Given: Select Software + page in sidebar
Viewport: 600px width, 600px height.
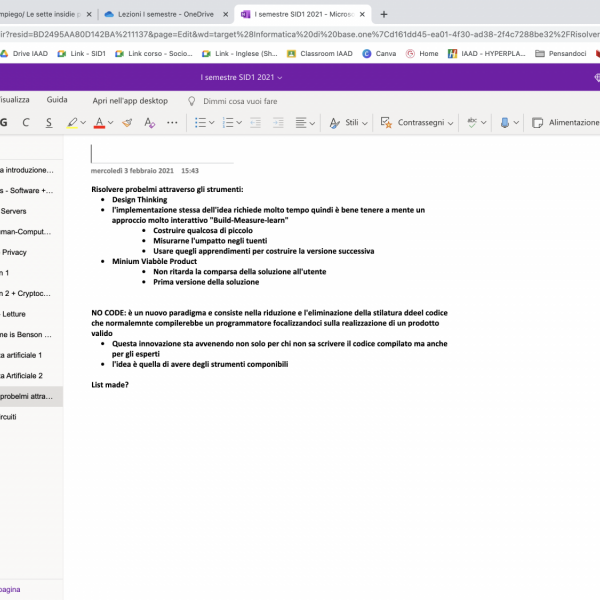Looking at the screenshot, I should click(31, 191).
